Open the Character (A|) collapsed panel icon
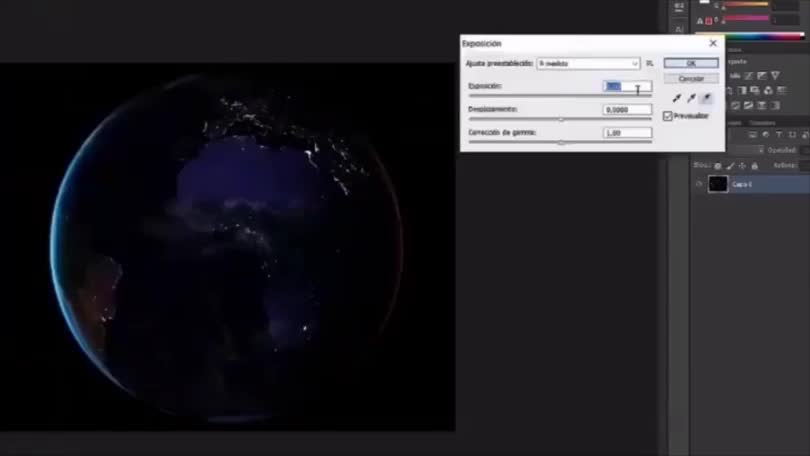 [679, 28]
